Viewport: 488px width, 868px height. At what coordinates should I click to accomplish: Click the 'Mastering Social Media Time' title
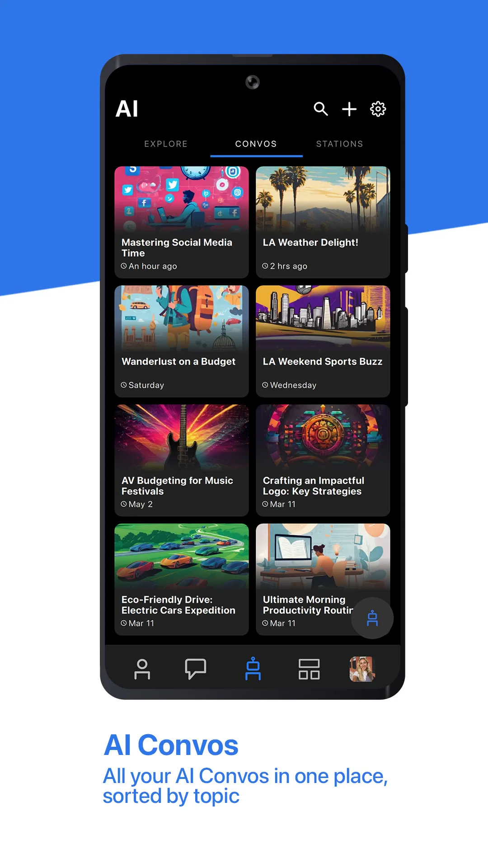coord(177,248)
